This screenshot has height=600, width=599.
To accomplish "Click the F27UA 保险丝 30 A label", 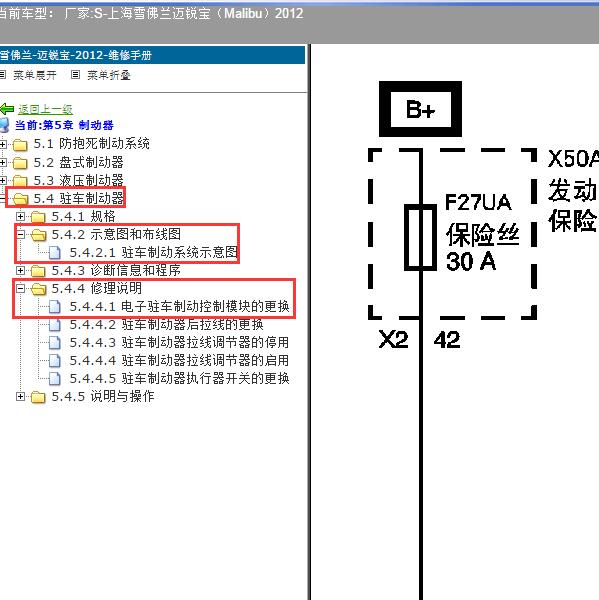I will click(x=482, y=232).
